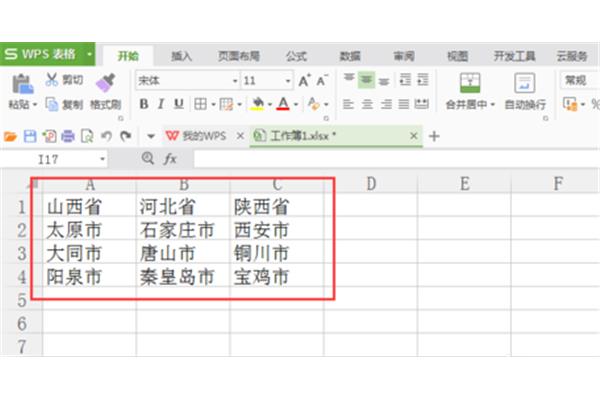The image size is (600, 400).
Task: Open the Review tab
Action: click(x=404, y=56)
